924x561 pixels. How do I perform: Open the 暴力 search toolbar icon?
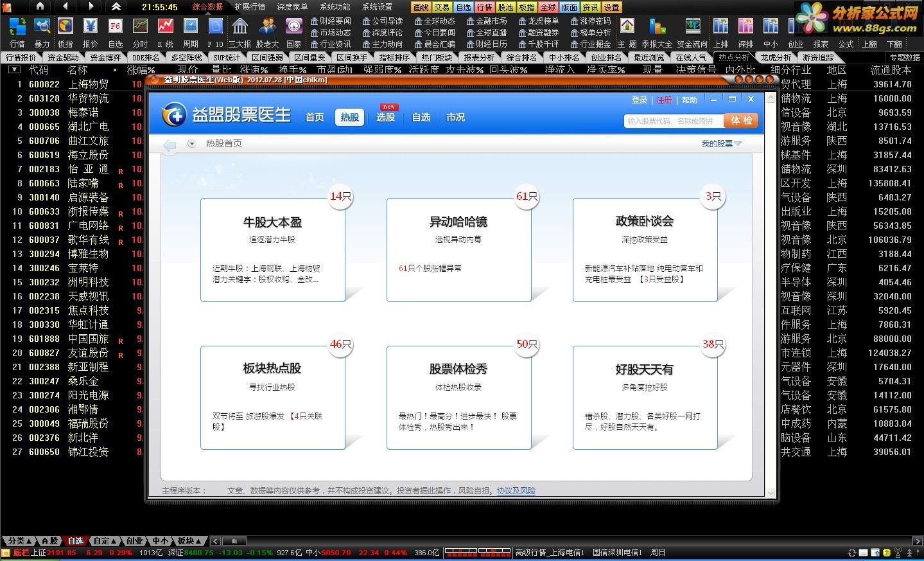42,26
